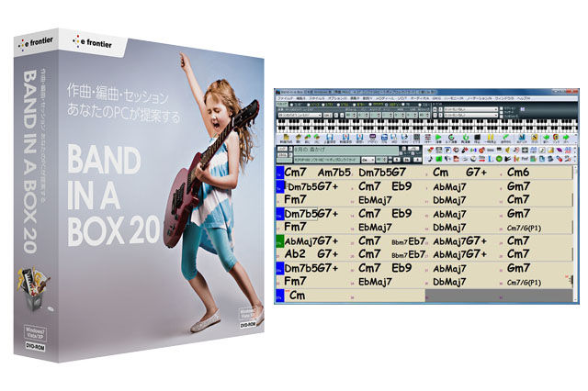Click the blue printer-style icon in file toolbar
Image resolution: width=588 pixels, height=391 pixels.
384,138
